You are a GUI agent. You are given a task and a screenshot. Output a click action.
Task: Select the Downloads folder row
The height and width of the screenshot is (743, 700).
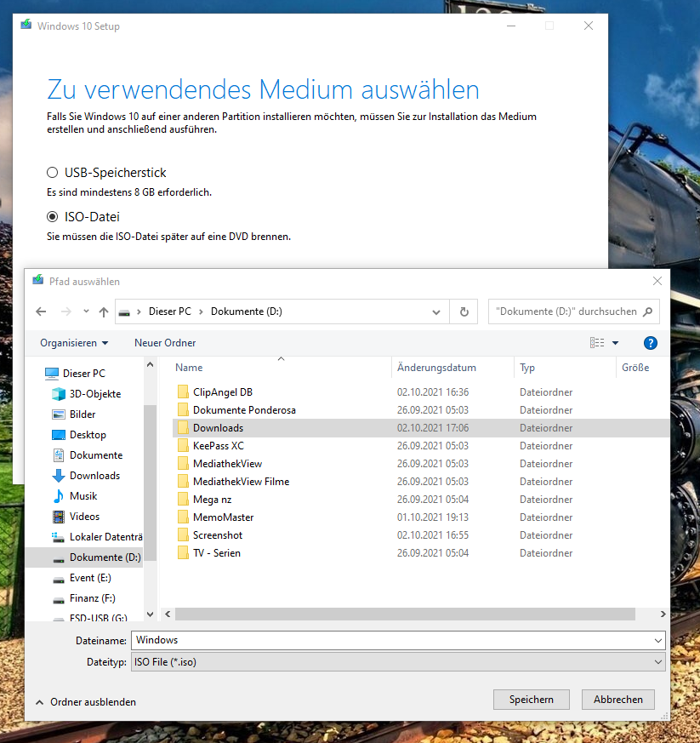(x=420, y=428)
